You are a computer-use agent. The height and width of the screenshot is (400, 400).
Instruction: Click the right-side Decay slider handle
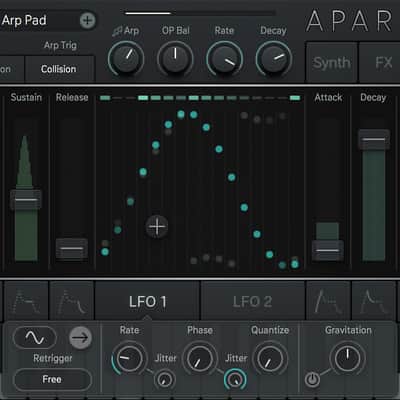pyautogui.click(x=374, y=139)
